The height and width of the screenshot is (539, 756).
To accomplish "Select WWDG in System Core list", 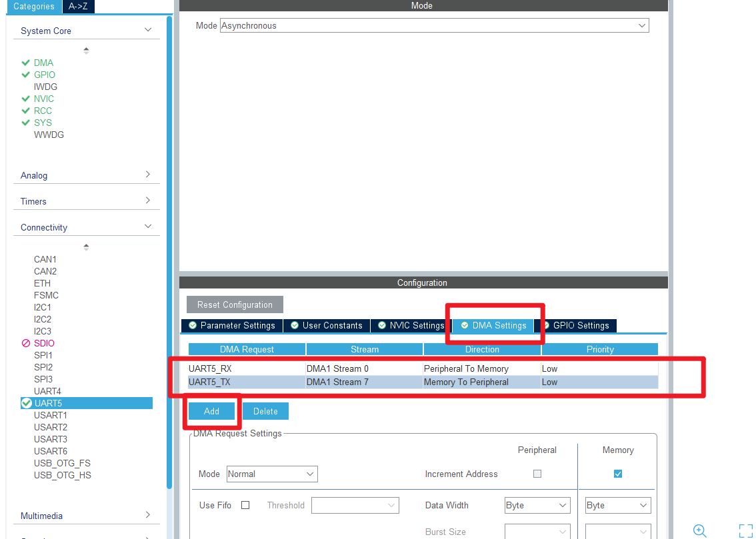I will tap(49, 135).
